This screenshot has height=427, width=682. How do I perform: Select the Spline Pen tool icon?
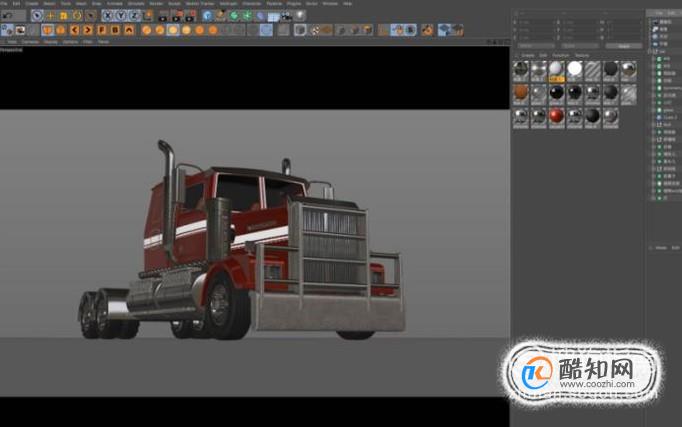click(x=221, y=16)
